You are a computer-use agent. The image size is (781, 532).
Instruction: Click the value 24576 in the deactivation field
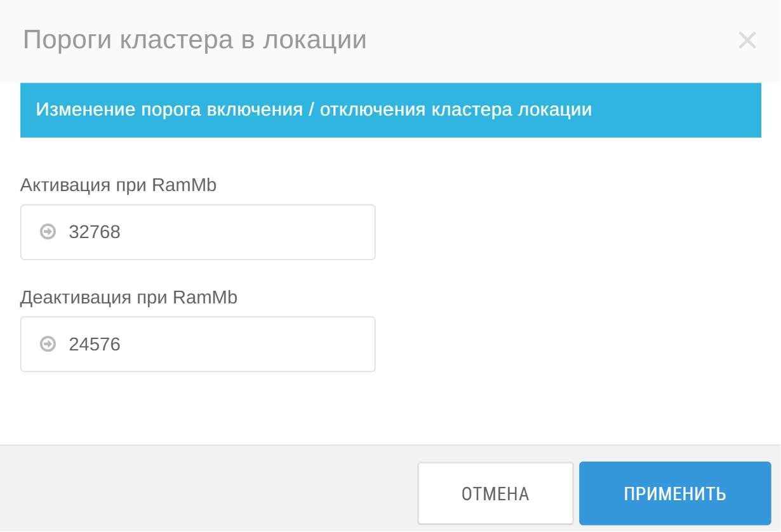pyautogui.click(x=95, y=344)
